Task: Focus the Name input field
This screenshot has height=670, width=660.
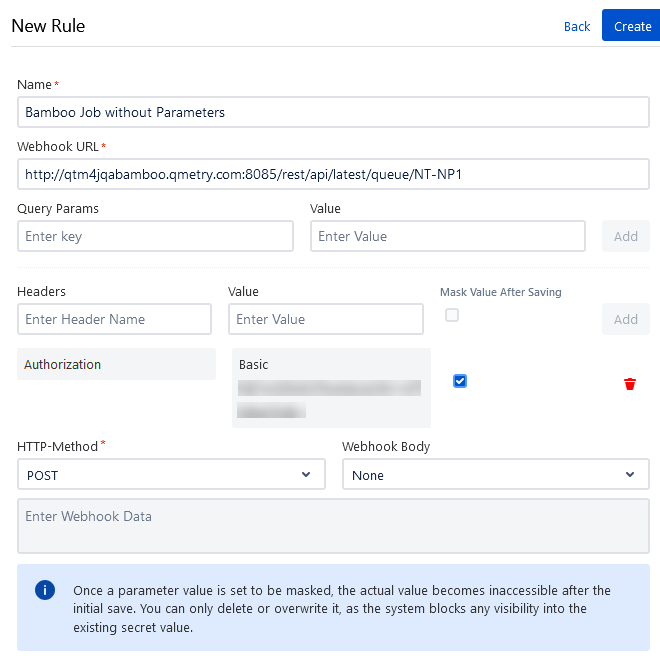Action: (x=333, y=112)
